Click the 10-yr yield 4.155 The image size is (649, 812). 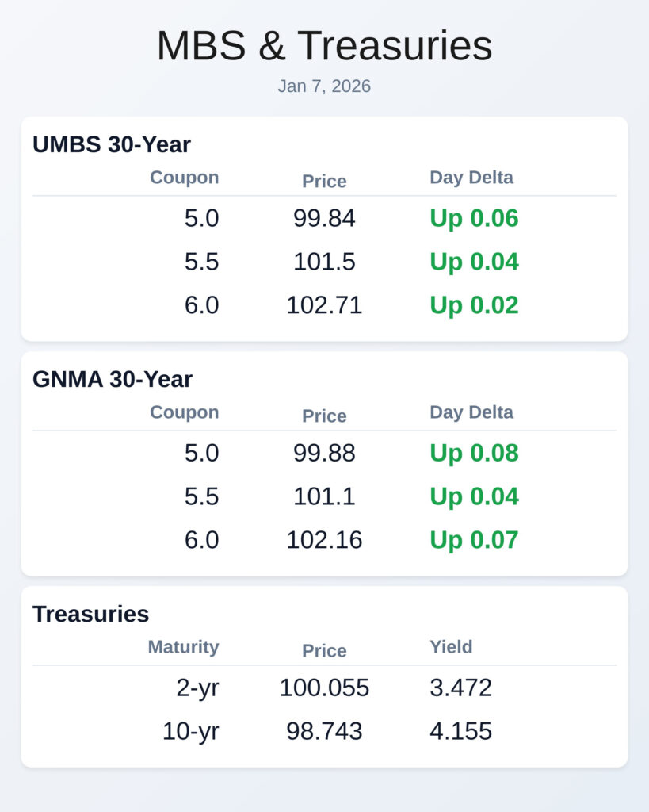[460, 731]
